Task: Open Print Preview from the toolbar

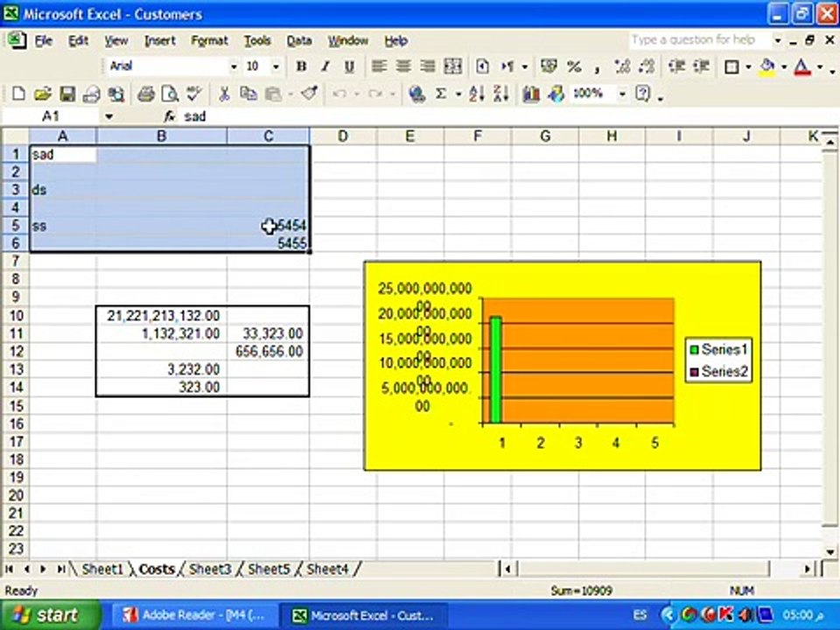Action: 171,94
